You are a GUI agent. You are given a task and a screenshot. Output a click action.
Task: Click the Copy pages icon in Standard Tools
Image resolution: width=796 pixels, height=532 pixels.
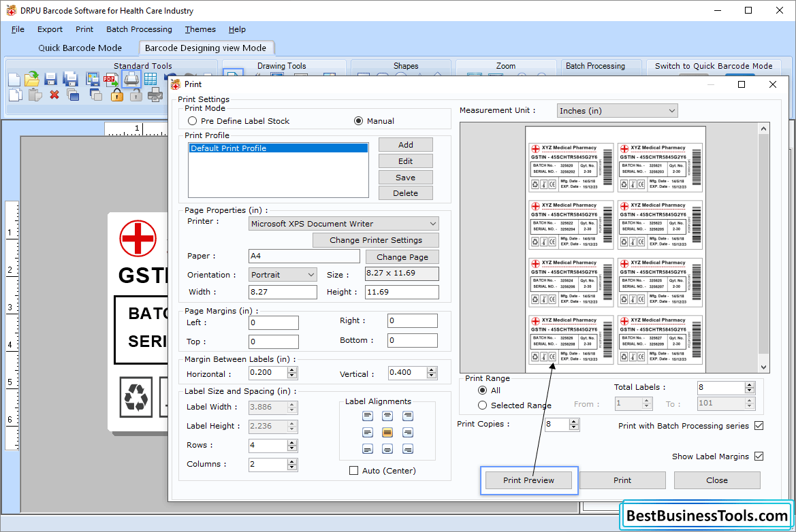click(x=15, y=95)
